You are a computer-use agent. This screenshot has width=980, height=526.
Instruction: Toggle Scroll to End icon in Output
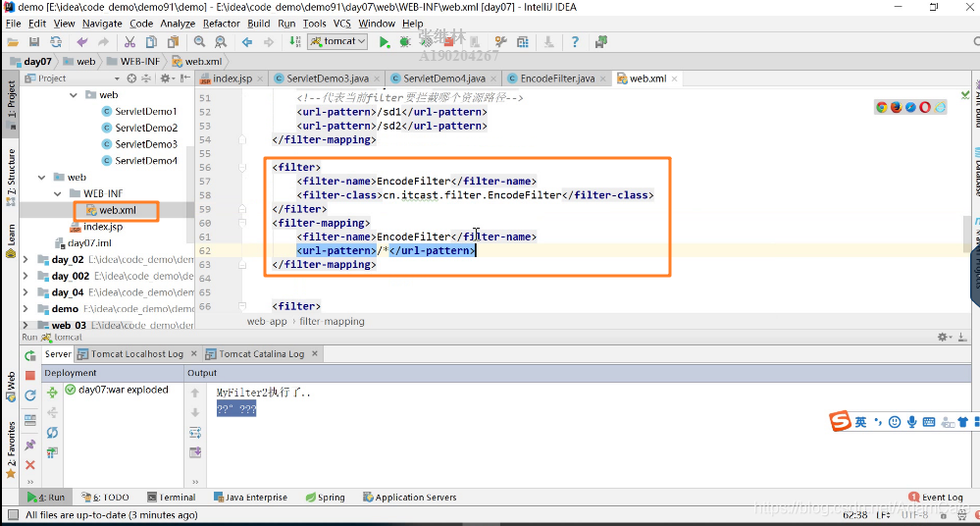(195, 452)
